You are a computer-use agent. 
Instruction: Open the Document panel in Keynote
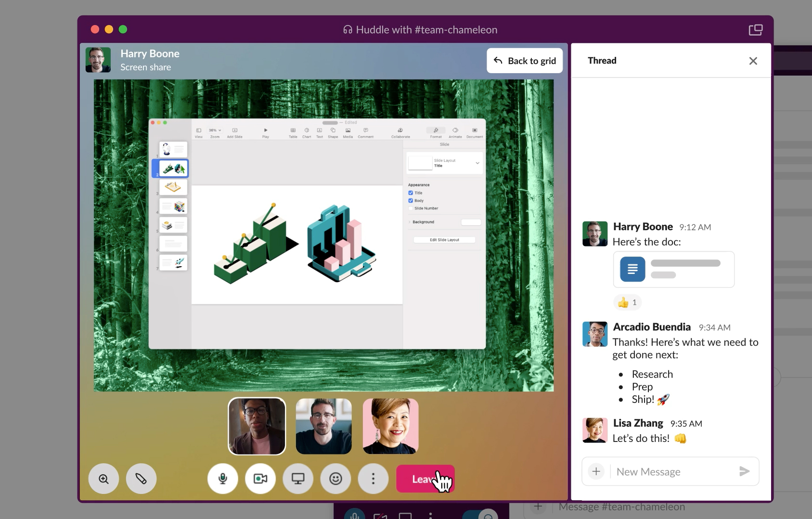pos(475,131)
